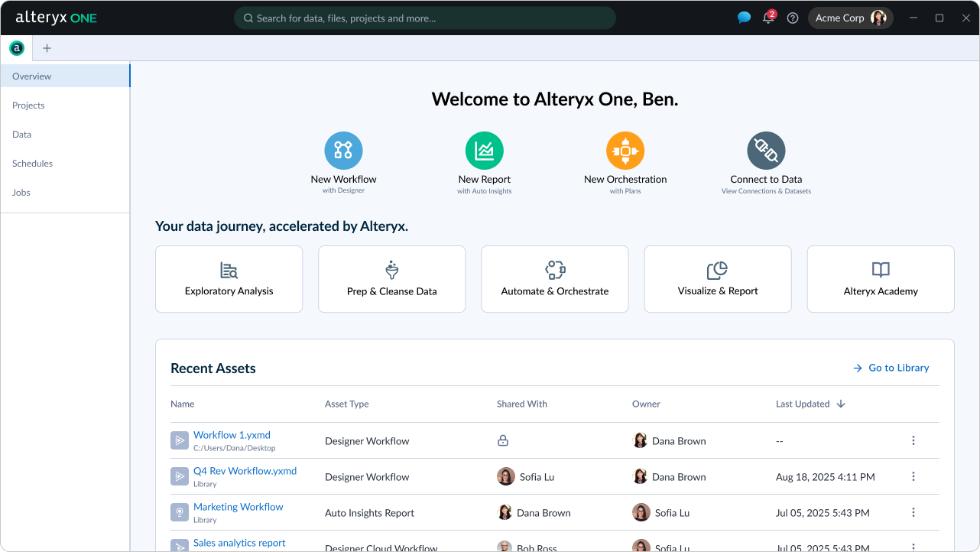Click the New Workflow icon
This screenshot has width=980, height=552.
[343, 150]
